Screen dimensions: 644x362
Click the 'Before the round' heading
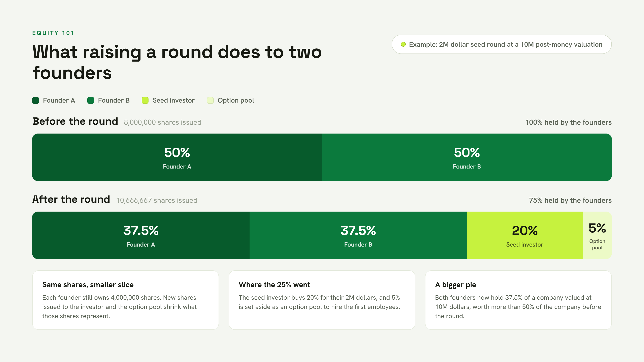(x=75, y=121)
